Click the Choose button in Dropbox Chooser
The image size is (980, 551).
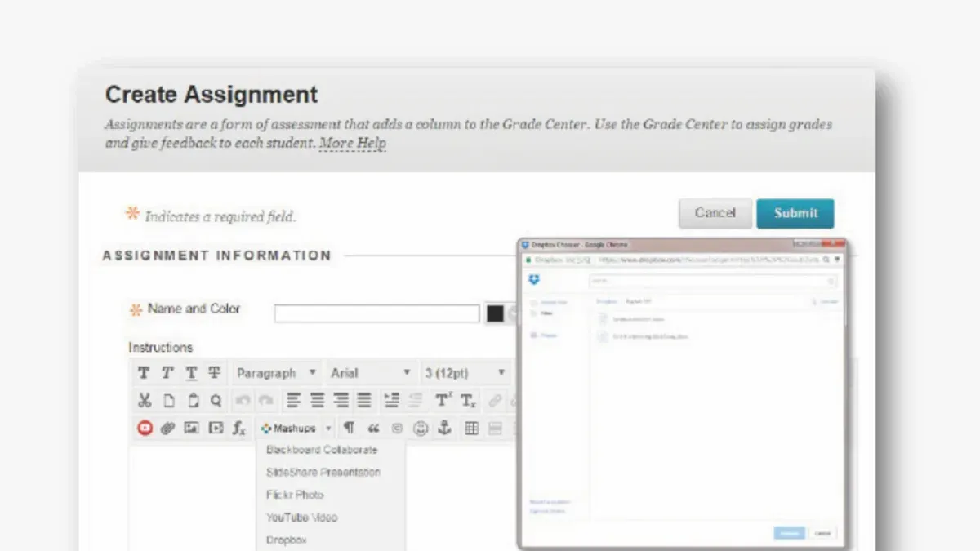[x=789, y=533]
